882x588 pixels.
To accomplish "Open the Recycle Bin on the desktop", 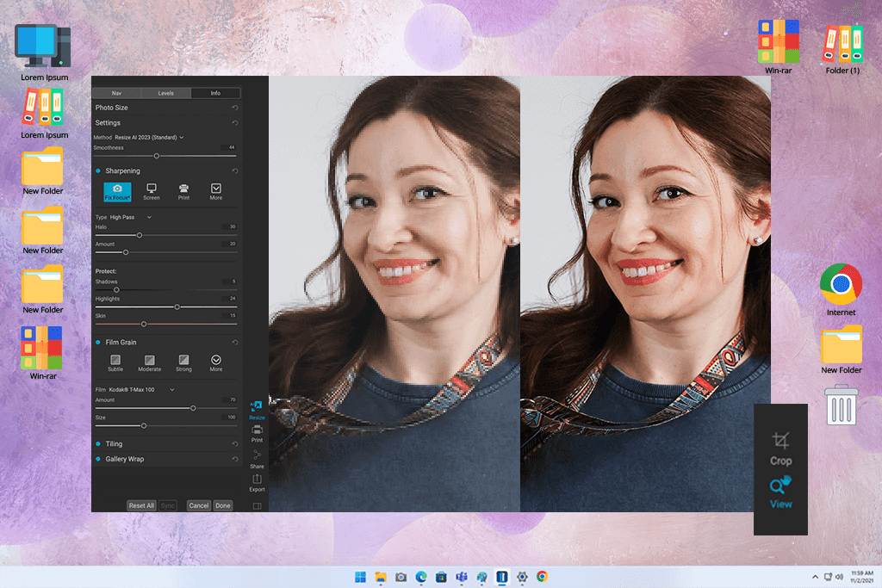I will (x=842, y=405).
